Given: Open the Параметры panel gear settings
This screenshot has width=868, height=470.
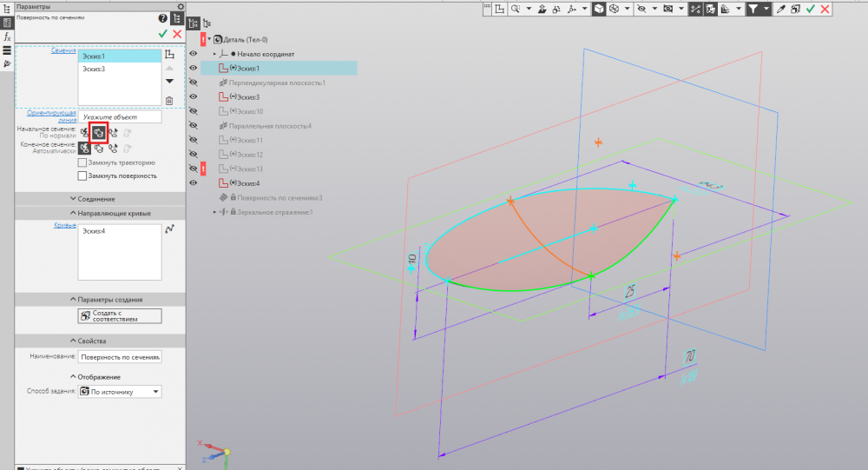Looking at the screenshot, I should [x=181, y=6].
